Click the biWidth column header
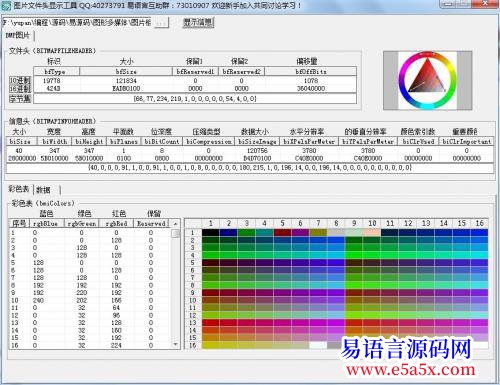500x385 pixels. [x=55, y=142]
